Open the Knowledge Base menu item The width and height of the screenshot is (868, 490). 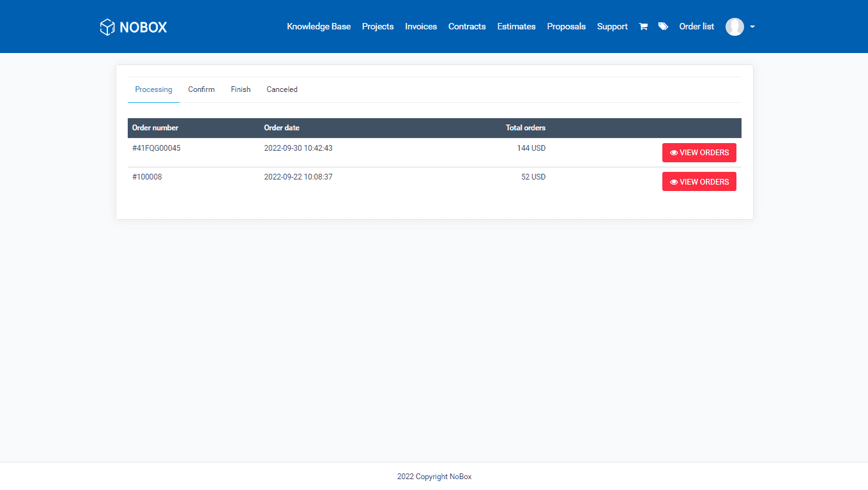pos(319,26)
